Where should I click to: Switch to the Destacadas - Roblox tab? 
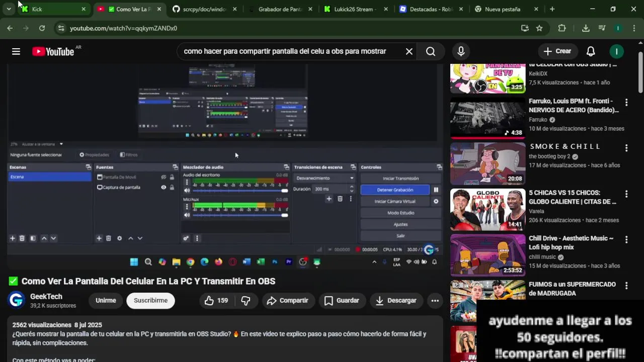431,9
